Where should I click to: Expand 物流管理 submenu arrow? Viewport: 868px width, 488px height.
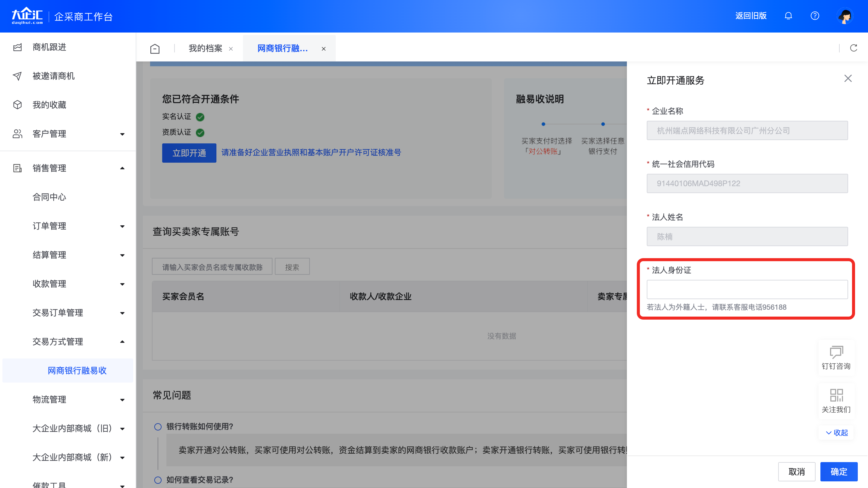coord(122,400)
